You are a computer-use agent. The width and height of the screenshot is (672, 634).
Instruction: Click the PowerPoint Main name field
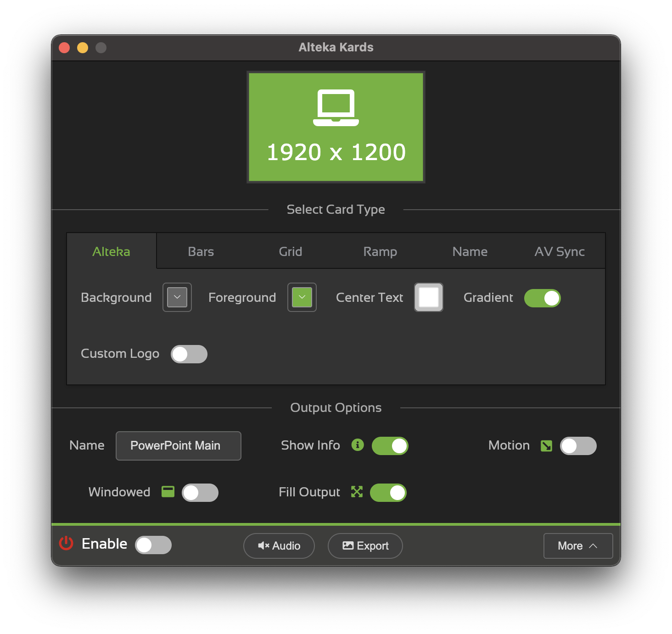click(x=179, y=446)
